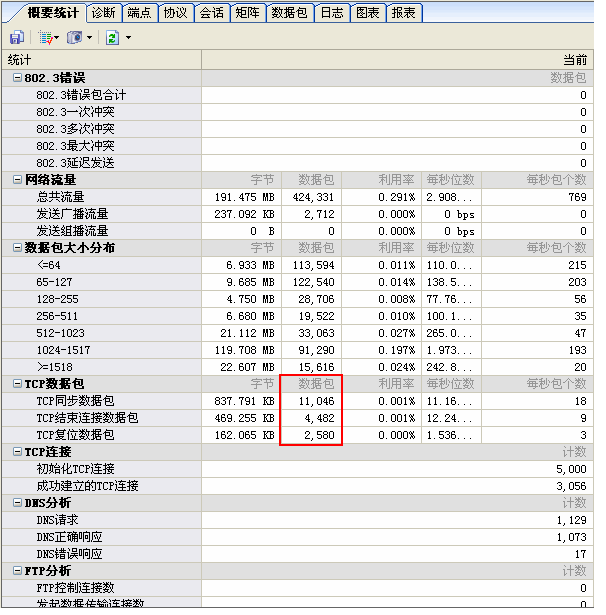Screen dimensions: 606x615
Task: Click the 2,580 TCP reset packet count
Action: click(320, 435)
